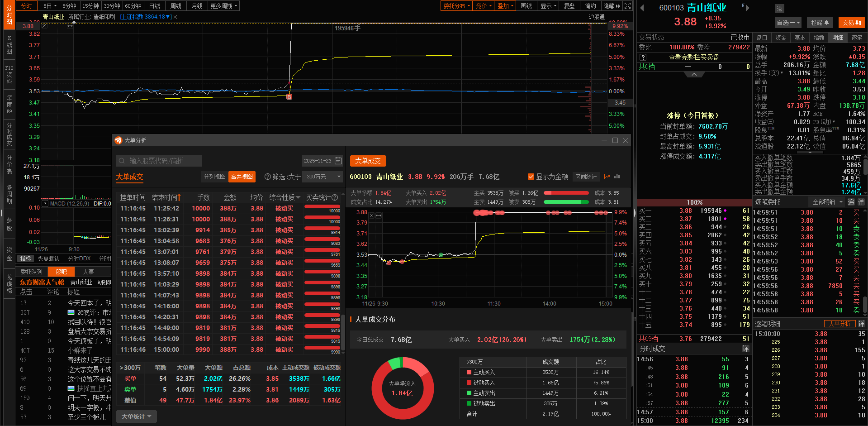Uncheck 显示为金额 checkbox
The image size is (868, 426).
click(x=531, y=177)
